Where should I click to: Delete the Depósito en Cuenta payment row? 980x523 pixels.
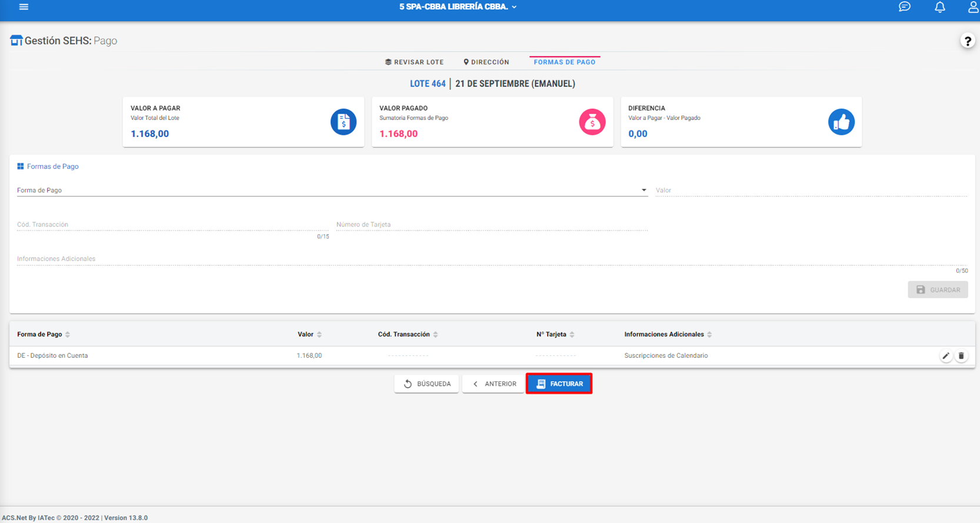(x=961, y=356)
